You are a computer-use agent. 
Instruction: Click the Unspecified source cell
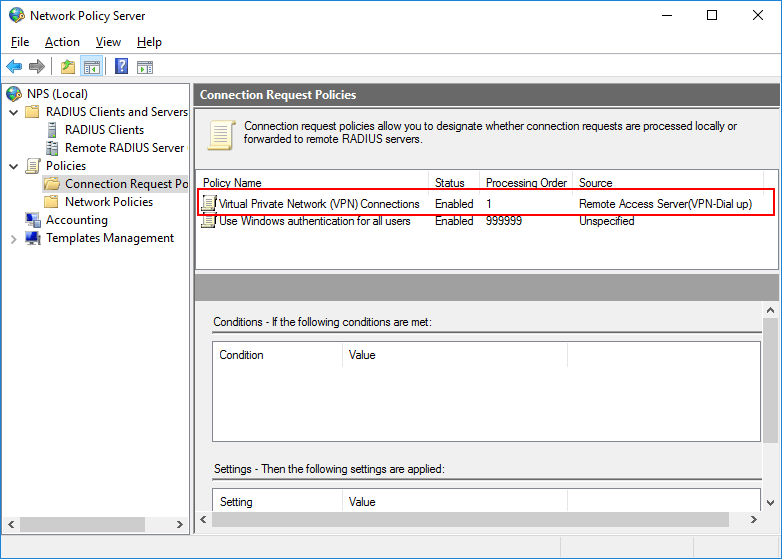coord(606,220)
